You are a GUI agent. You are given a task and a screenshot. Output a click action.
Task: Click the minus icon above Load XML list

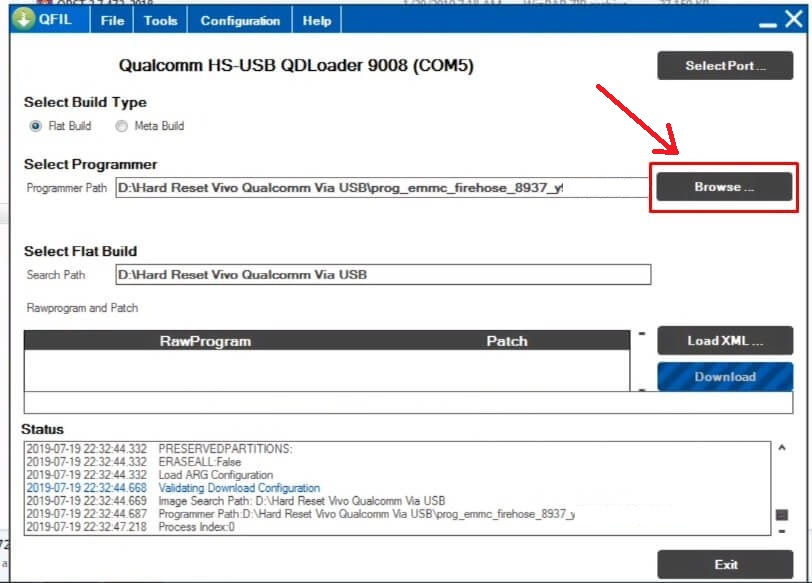coord(642,333)
